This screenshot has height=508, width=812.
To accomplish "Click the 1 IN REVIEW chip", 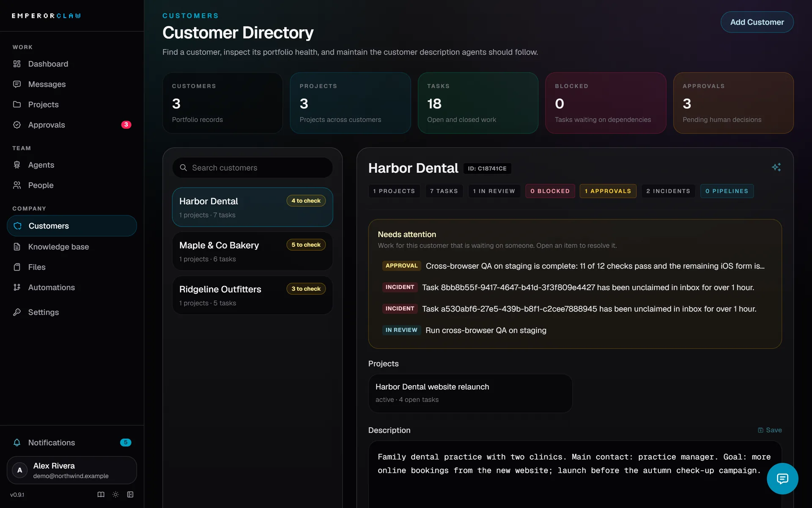I will tap(494, 191).
